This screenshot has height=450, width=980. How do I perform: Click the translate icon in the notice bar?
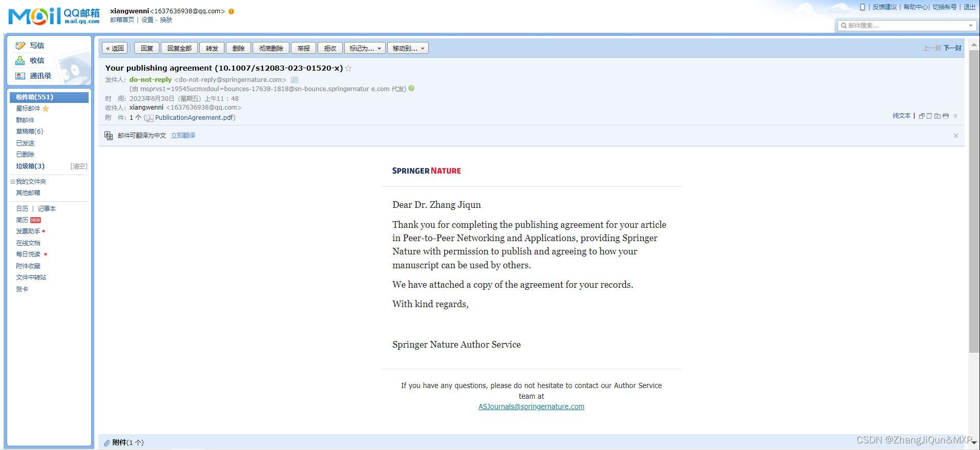(109, 136)
